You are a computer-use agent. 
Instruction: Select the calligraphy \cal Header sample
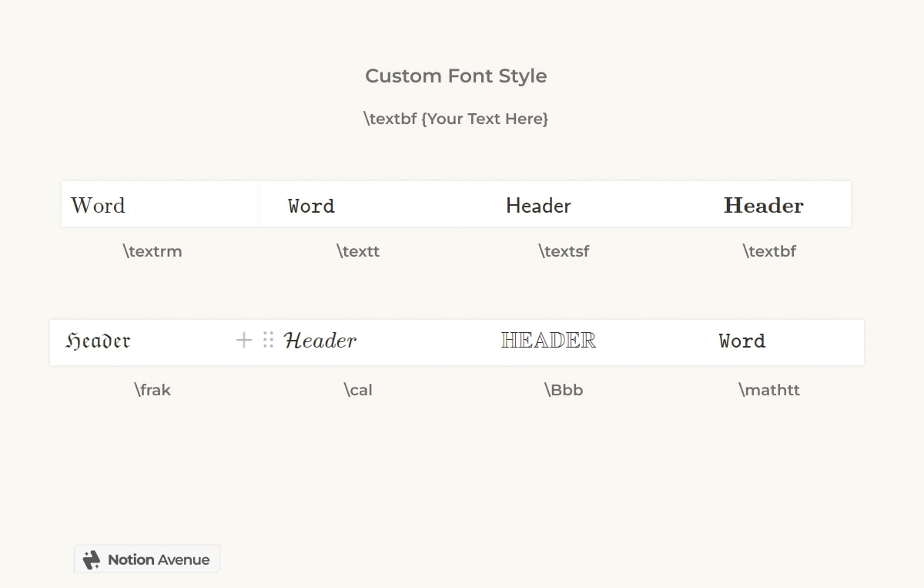coord(320,340)
